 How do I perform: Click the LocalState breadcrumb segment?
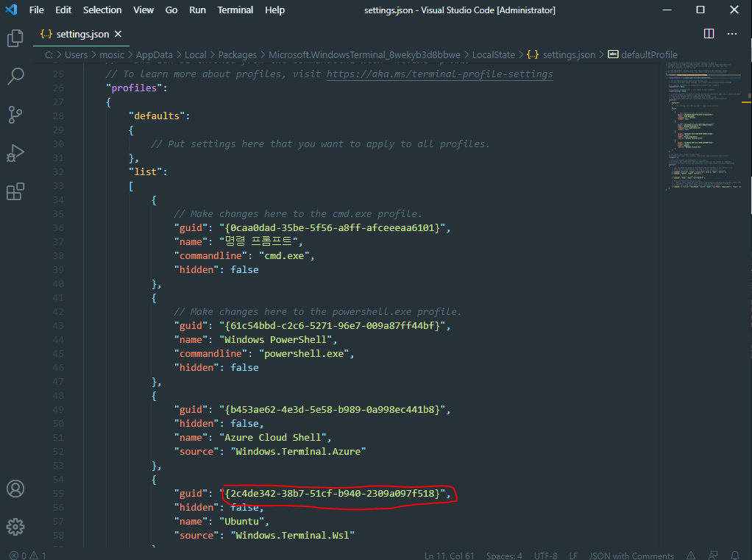point(494,55)
